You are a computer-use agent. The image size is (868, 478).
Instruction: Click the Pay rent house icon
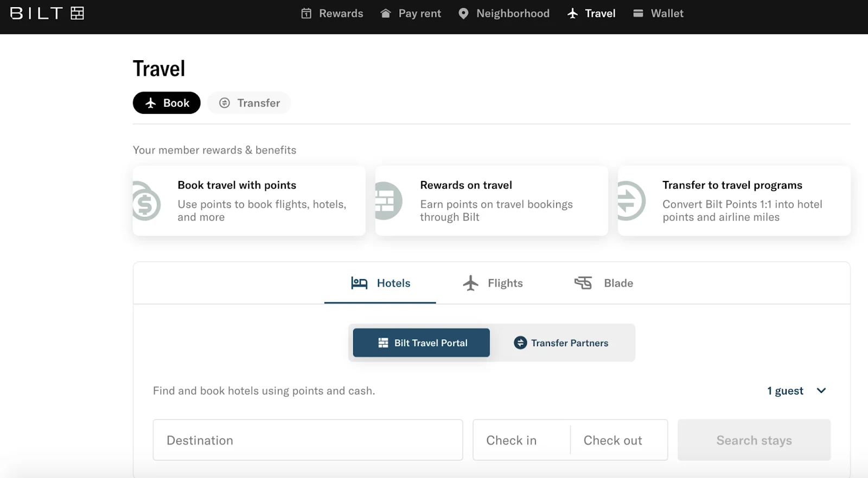(x=386, y=14)
